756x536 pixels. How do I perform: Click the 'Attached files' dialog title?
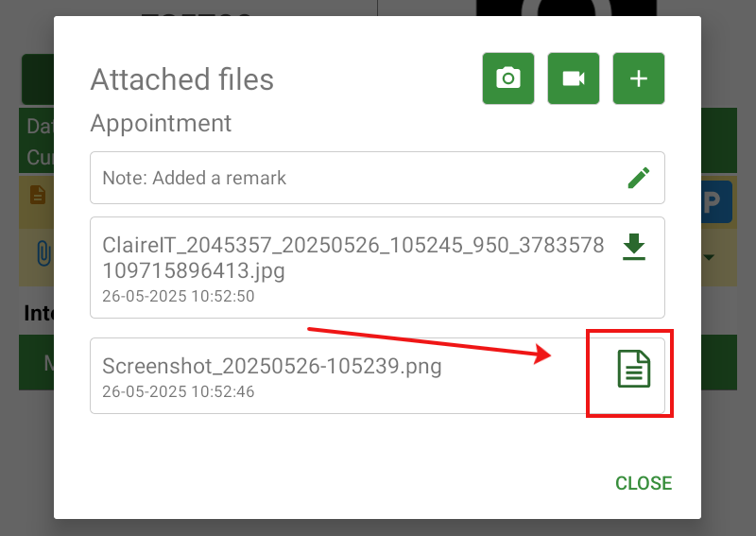tap(182, 79)
